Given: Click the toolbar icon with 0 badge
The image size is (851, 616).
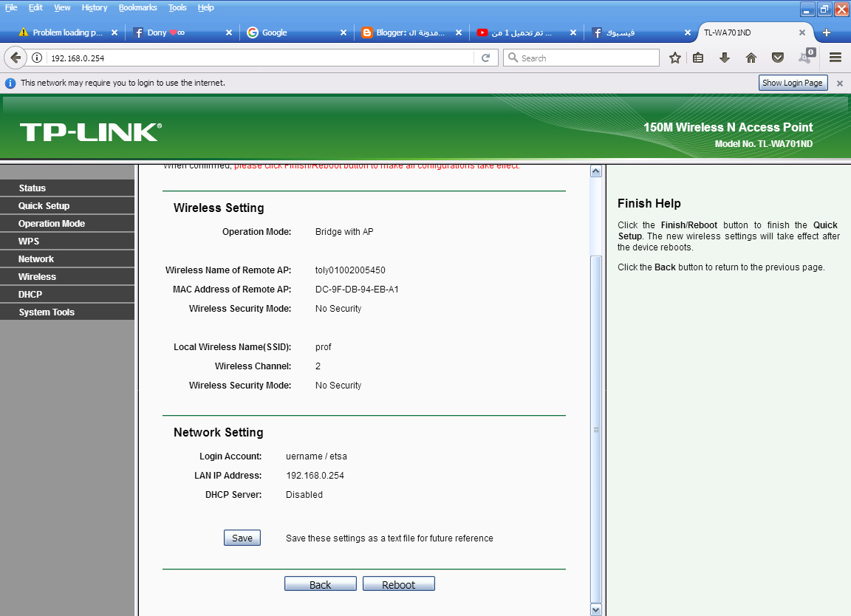Looking at the screenshot, I should (807, 56).
